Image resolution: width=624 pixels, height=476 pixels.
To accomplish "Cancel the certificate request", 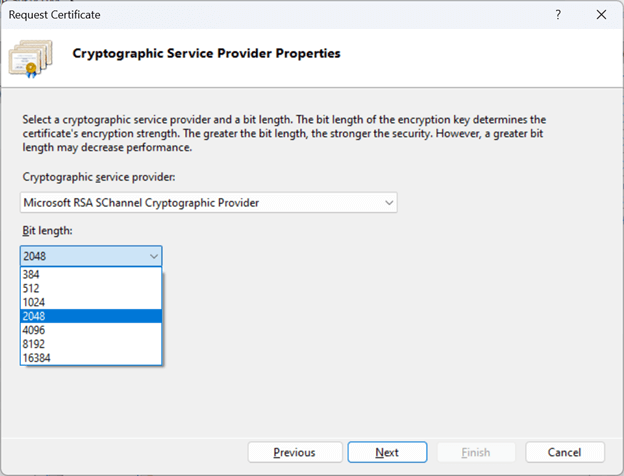I will tap(565, 452).
